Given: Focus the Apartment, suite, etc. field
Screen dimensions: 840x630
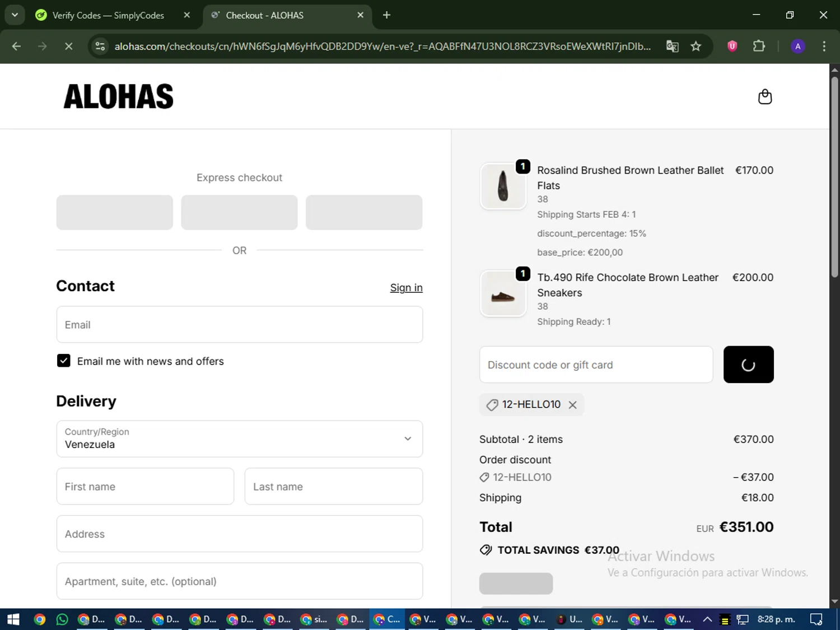Looking at the screenshot, I should pyautogui.click(x=240, y=581).
